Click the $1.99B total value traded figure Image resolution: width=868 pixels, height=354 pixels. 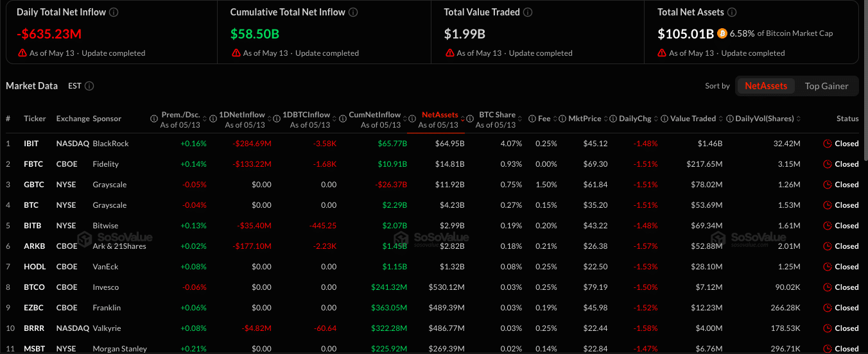coord(465,34)
